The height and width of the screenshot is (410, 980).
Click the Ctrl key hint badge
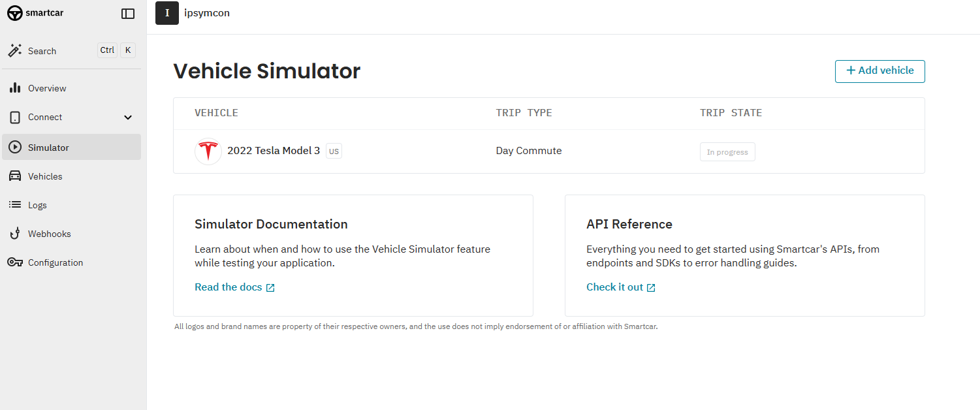point(107,50)
